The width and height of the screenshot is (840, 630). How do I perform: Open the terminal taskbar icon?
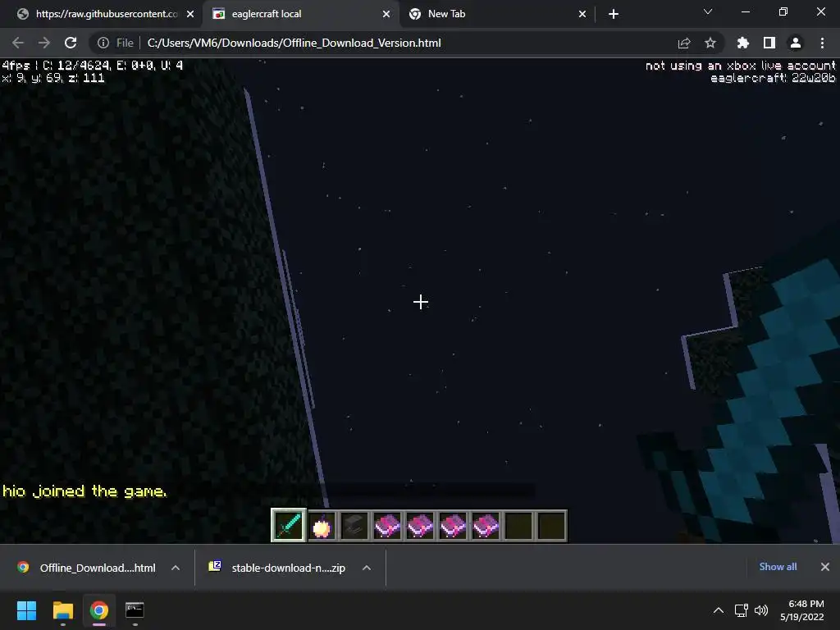pyautogui.click(x=135, y=610)
